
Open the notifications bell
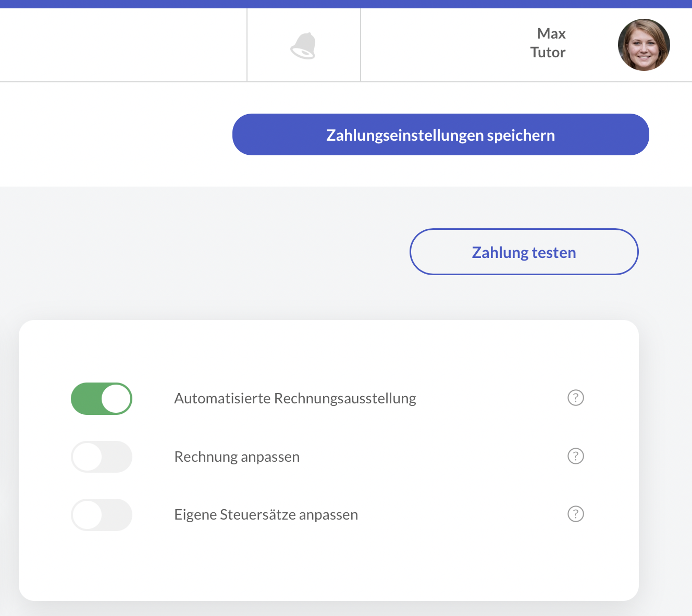pos(303,46)
